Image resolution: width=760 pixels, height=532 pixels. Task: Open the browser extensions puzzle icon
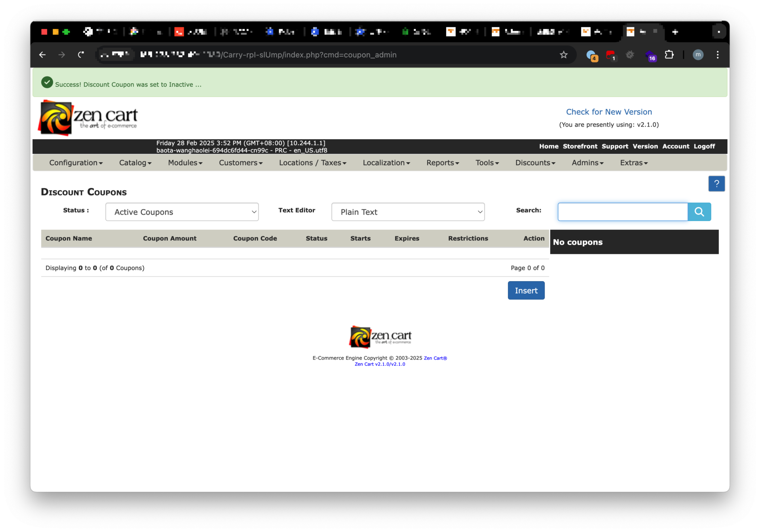tap(669, 55)
